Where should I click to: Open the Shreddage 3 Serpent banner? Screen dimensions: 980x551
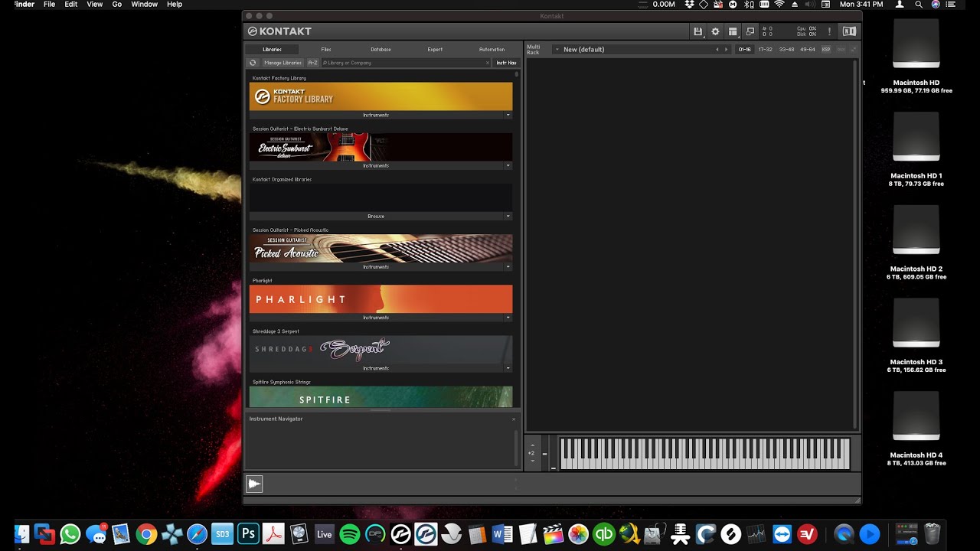click(x=381, y=350)
